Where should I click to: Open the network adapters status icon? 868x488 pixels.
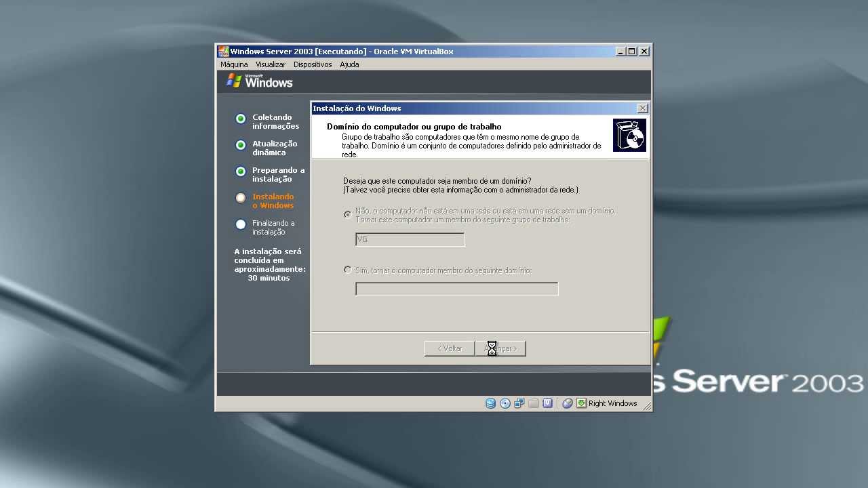coord(519,403)
